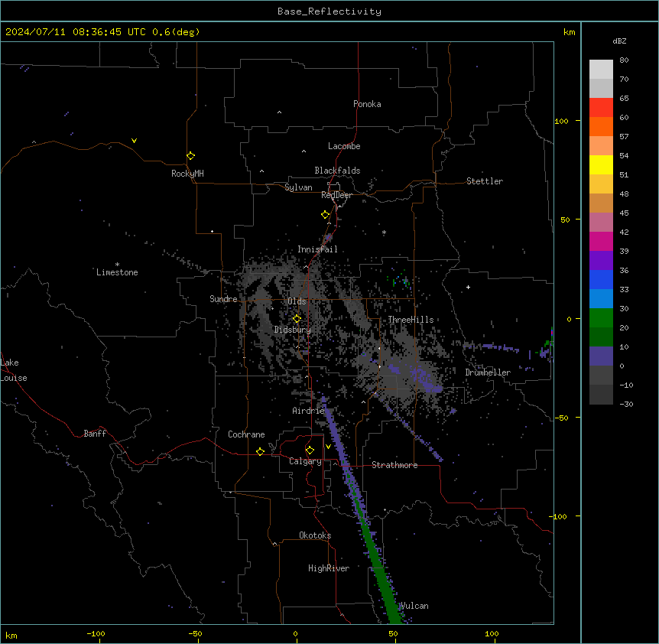Click the Lacombe city label
659x644 pixels.
pos(344,146)
